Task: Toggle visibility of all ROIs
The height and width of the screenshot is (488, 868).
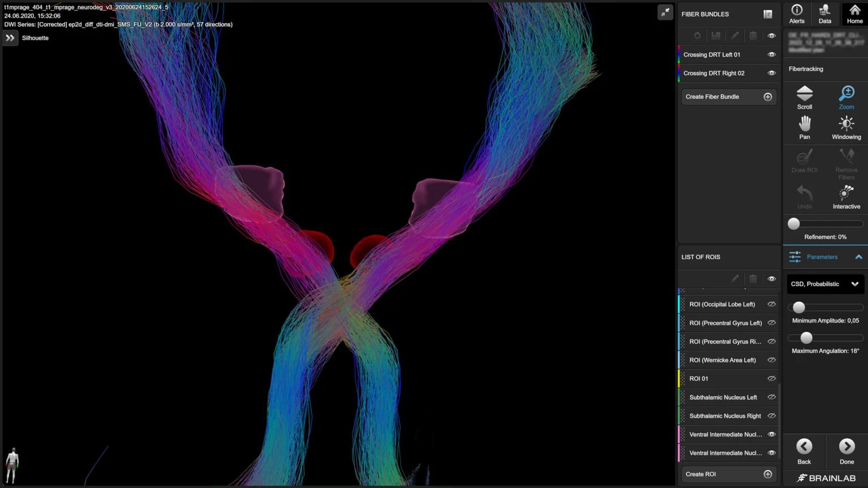Action: point(771,279)
